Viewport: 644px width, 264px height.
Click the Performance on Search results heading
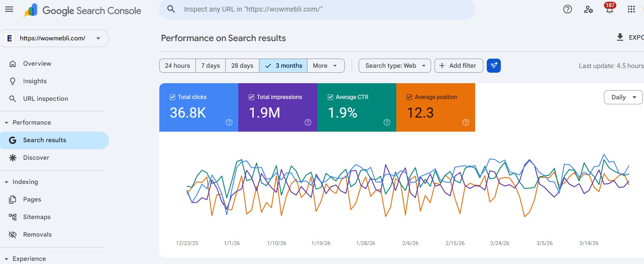click(x=223, y=38)
